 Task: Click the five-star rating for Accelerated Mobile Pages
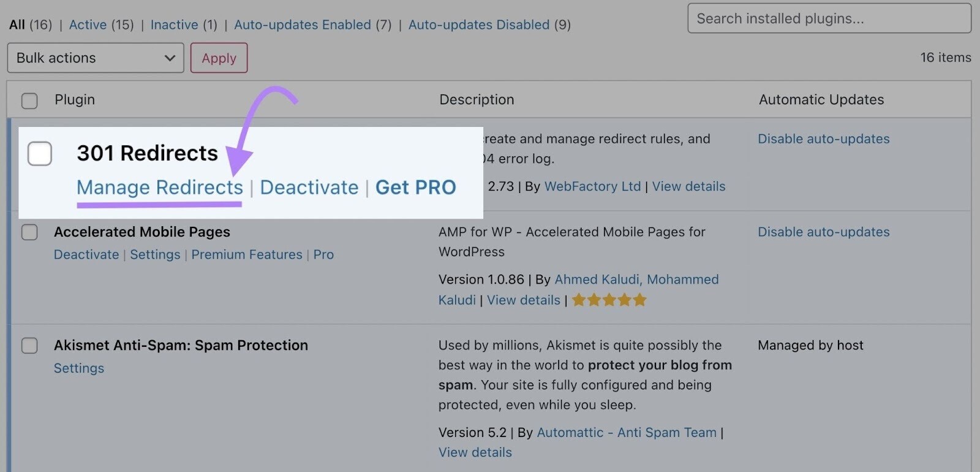pos(609,300)
